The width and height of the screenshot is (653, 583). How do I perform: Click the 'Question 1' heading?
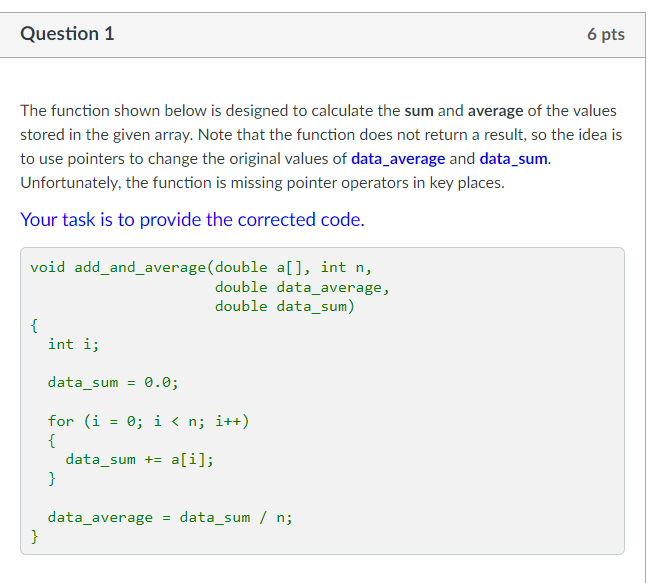67,34
